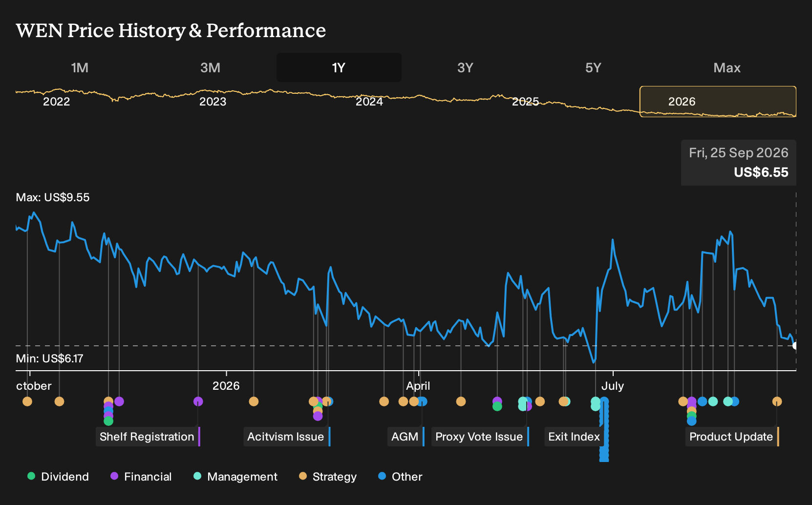Image resolution: width=812 pixels, height=505 pixels.
Task: Show the Max time range
Action: click(727, 67)
